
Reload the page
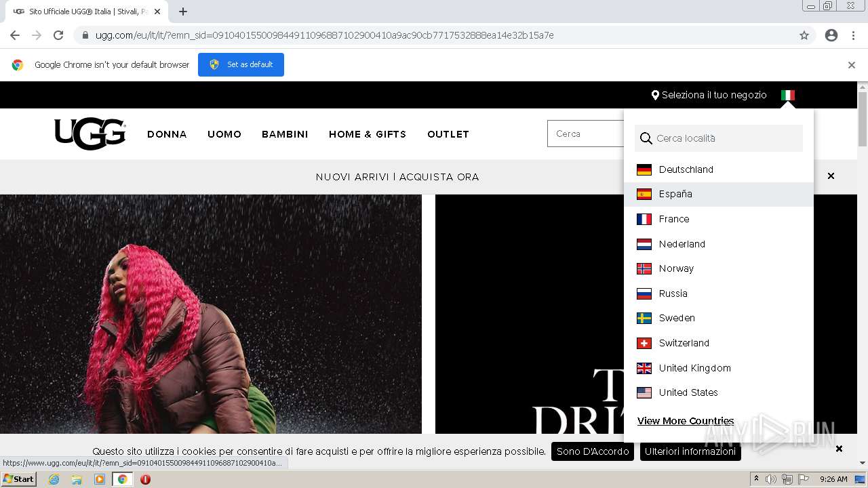click(x=58, y=35)
